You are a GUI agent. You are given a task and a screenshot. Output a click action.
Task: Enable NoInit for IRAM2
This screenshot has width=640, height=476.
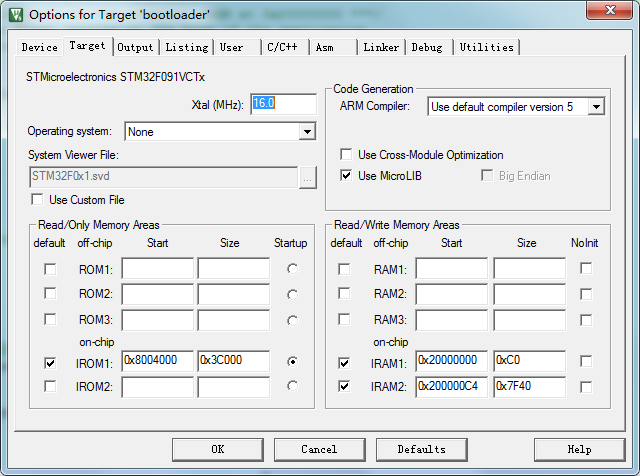586,387
